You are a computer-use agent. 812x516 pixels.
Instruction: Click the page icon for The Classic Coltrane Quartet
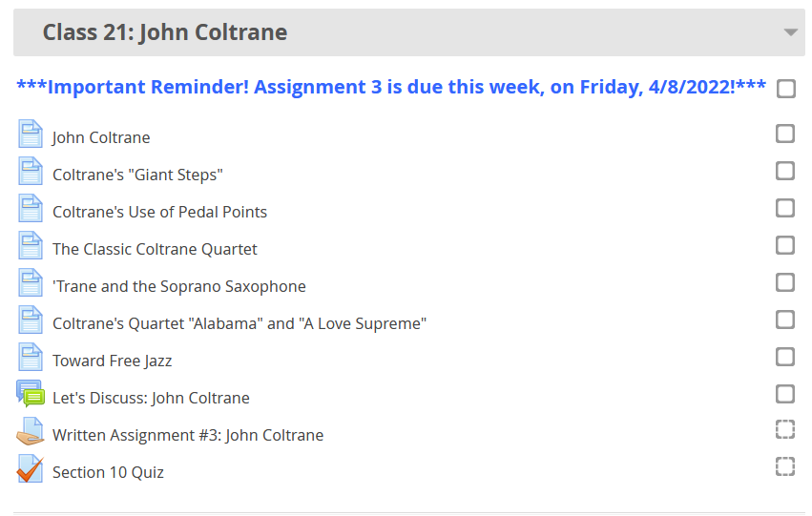[x=31, y=246]
